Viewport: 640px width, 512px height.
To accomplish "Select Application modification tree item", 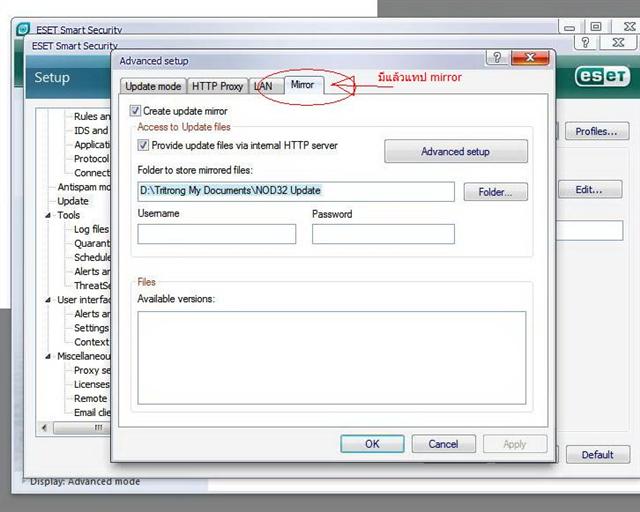I will 92,145.
